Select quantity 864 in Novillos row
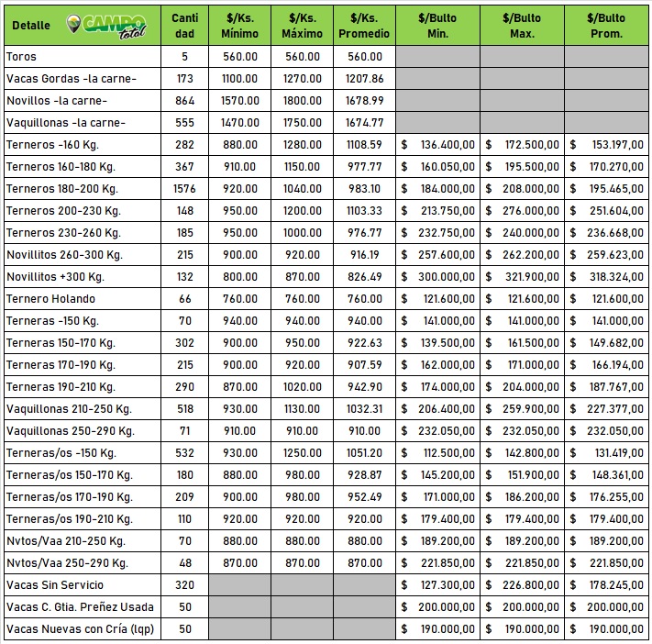This screenshot has height=644, width=652. click(185, 101)
